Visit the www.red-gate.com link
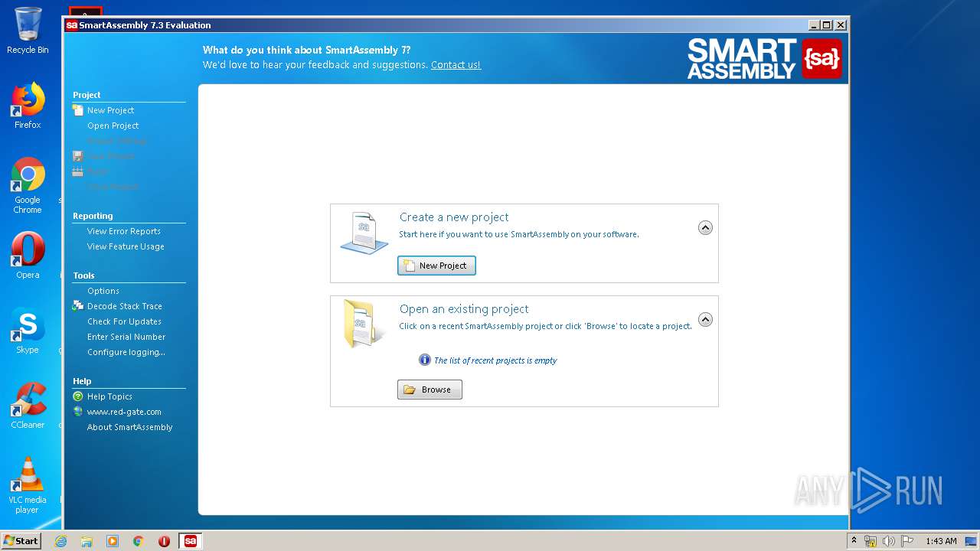 point(124,412)
